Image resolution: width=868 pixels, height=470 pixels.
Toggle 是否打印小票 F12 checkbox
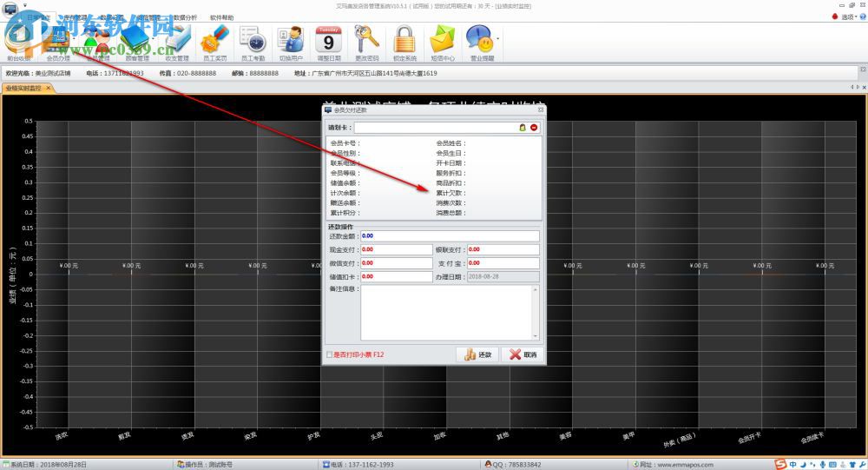click(x=330, y=354)
